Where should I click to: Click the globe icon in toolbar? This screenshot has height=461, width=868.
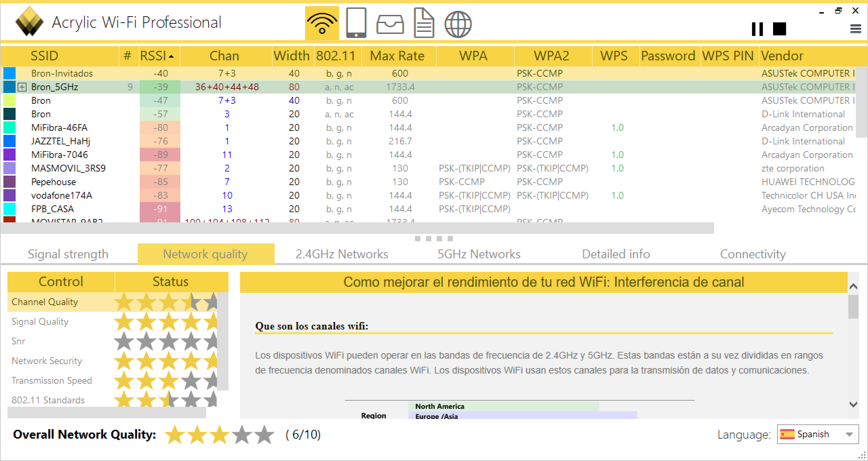click(x=458, y=24)
